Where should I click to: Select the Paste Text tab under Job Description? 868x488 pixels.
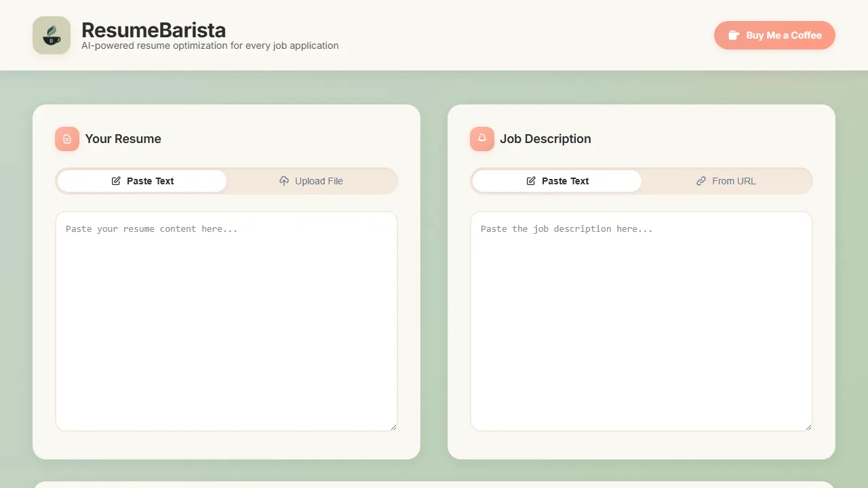click(556, 181)
